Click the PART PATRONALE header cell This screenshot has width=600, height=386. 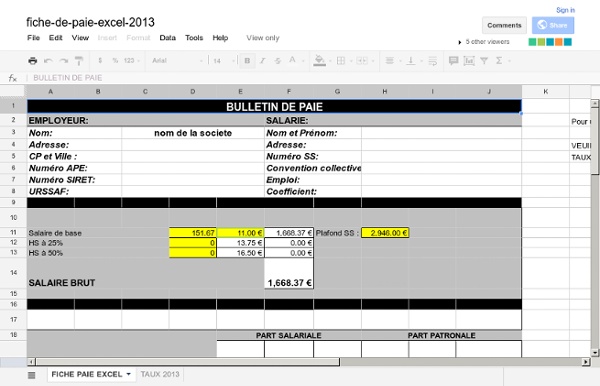(441, 336)
